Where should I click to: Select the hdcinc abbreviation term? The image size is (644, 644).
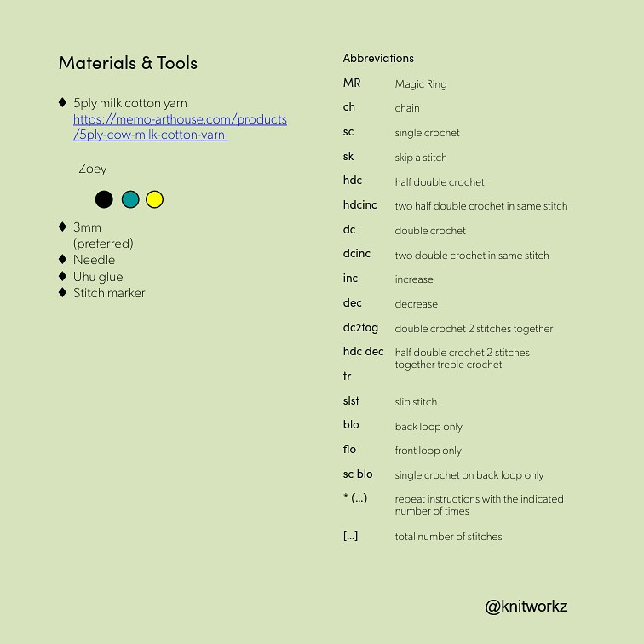coord(359,204)
